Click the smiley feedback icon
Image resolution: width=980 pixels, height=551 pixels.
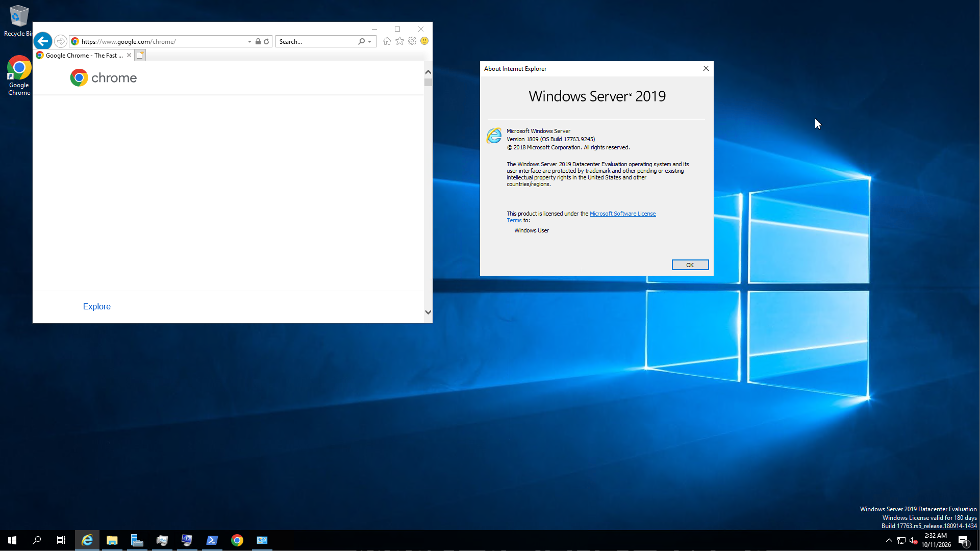coord(424,41)
